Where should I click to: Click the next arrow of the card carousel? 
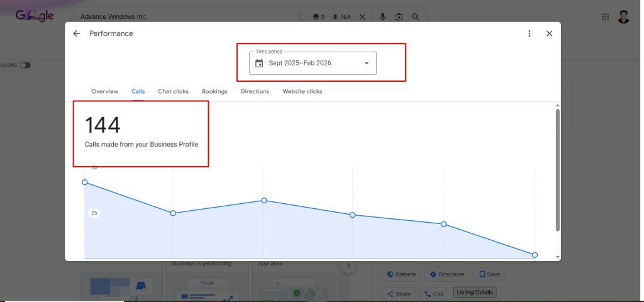tap(348, 266)
